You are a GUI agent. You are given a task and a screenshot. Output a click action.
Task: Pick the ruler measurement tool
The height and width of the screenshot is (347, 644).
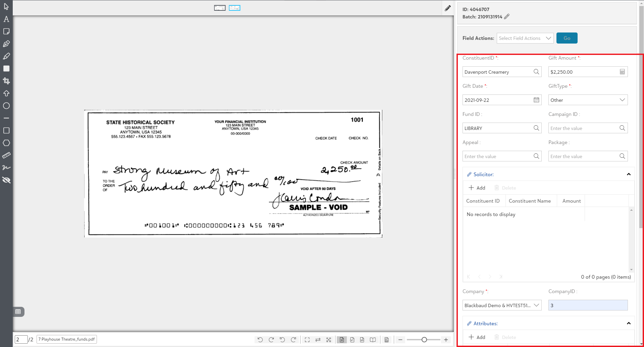tap(6, 155)
